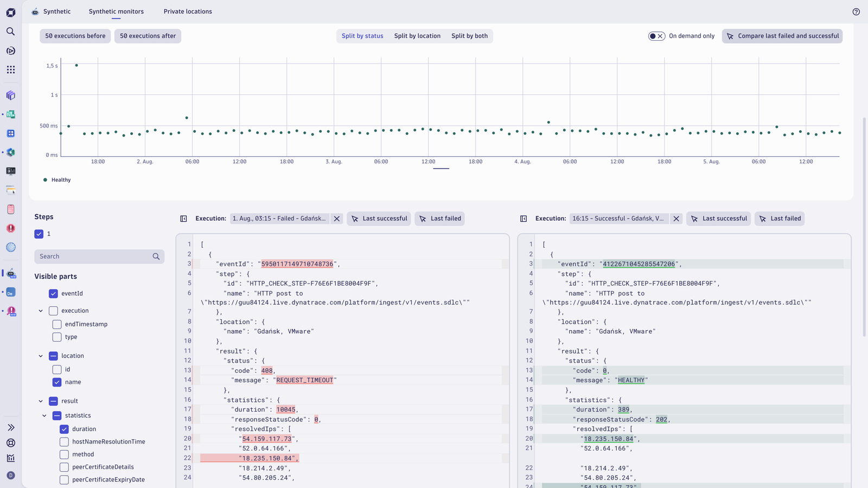Screen dimensions: 868x488
Task: Load 50 executions after
Action: click(148, 36)
